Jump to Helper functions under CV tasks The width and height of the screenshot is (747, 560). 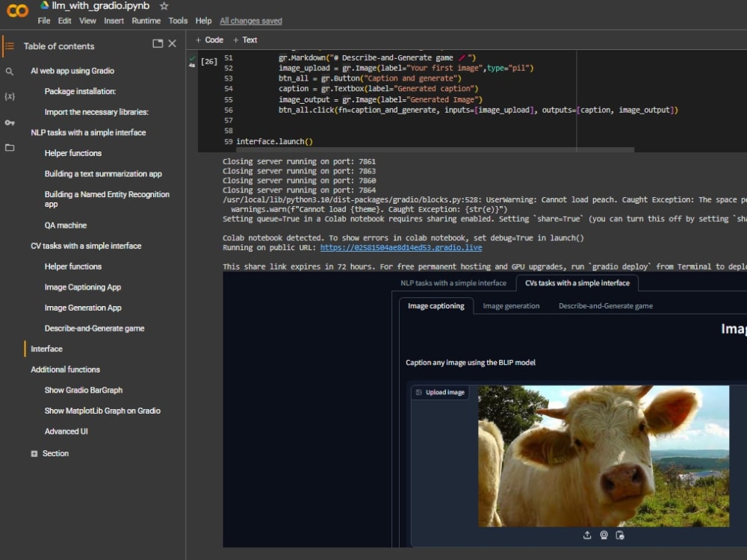[x=73, y=267]
